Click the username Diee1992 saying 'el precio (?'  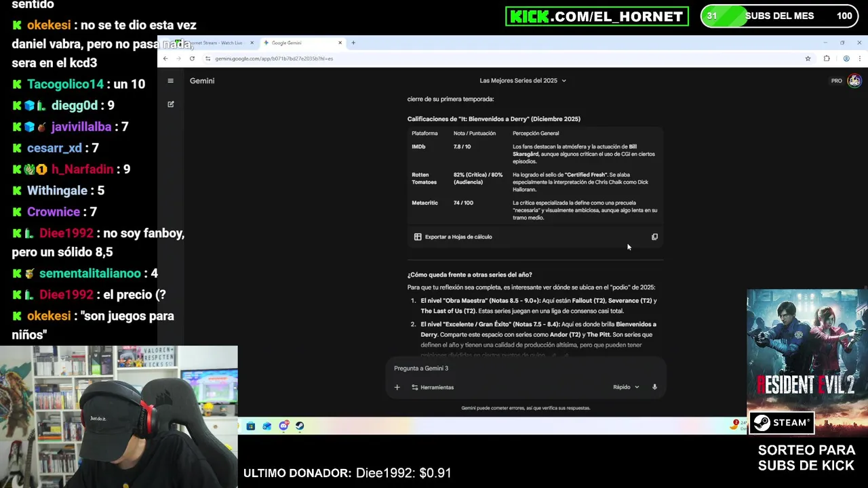click(66, 295)
